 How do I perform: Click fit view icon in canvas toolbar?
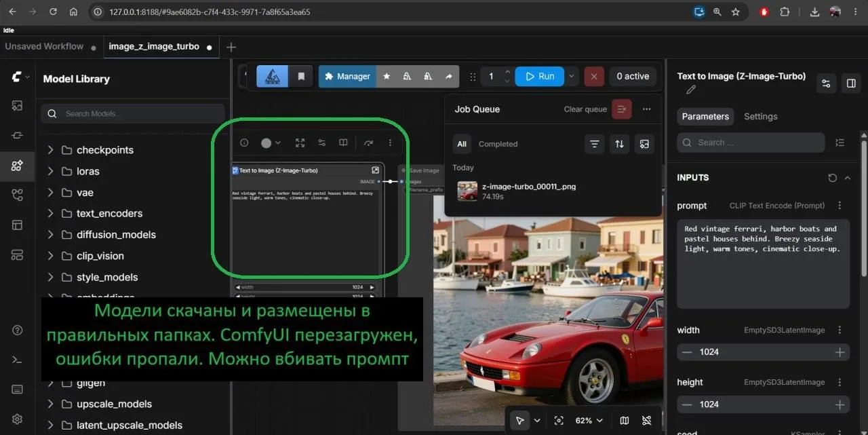[558, 421]
